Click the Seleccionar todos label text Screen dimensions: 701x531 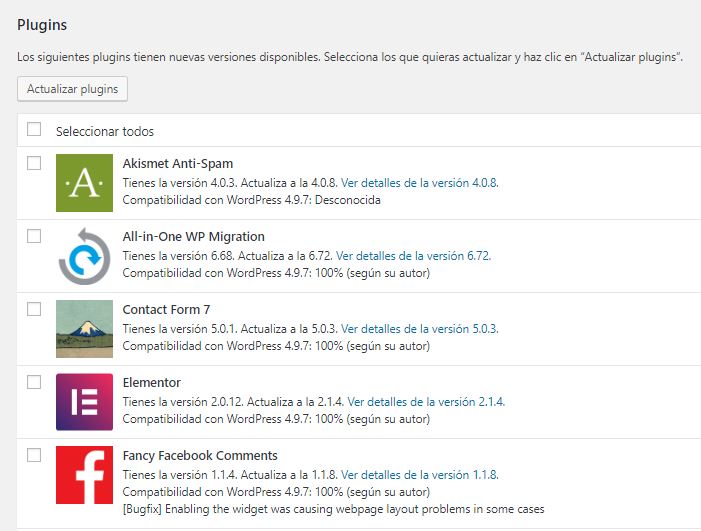tap(105, 131)
